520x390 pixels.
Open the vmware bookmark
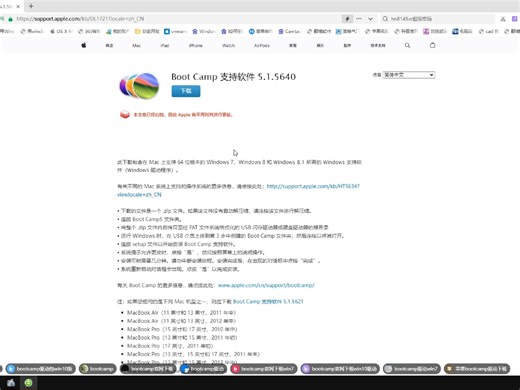point(175,31)
